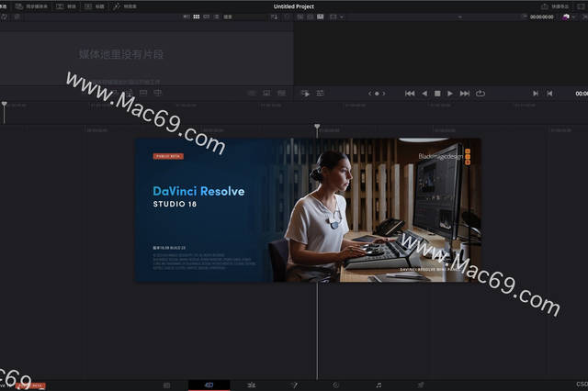Image resolution: width=588 pixels, height=391 pixels.
Task: Expand the bypass options dropdown arrow
Action: pyautogui.click(x=573, y=17)
